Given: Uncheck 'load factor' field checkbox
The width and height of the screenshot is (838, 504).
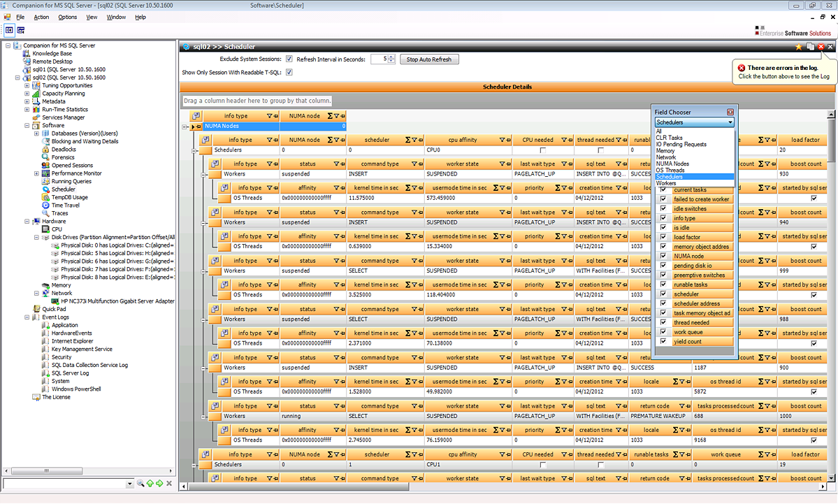Looking at the screenshot, I should tap(663, 237).
